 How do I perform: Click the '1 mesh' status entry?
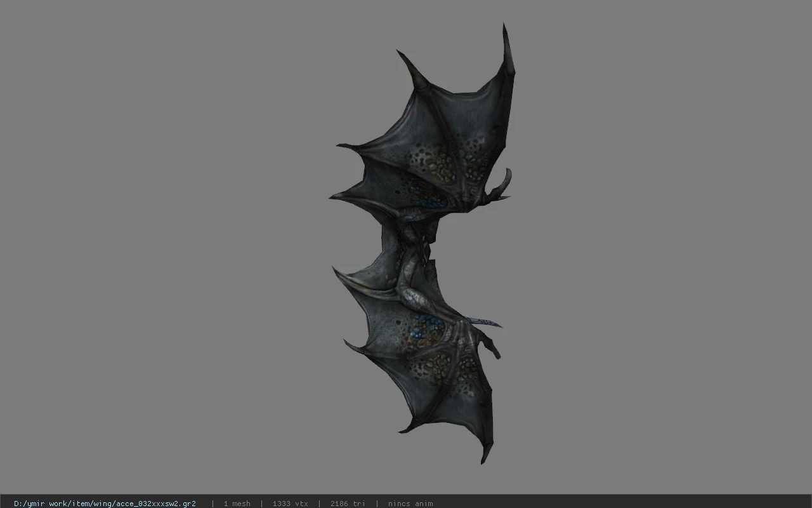point(237,504)
